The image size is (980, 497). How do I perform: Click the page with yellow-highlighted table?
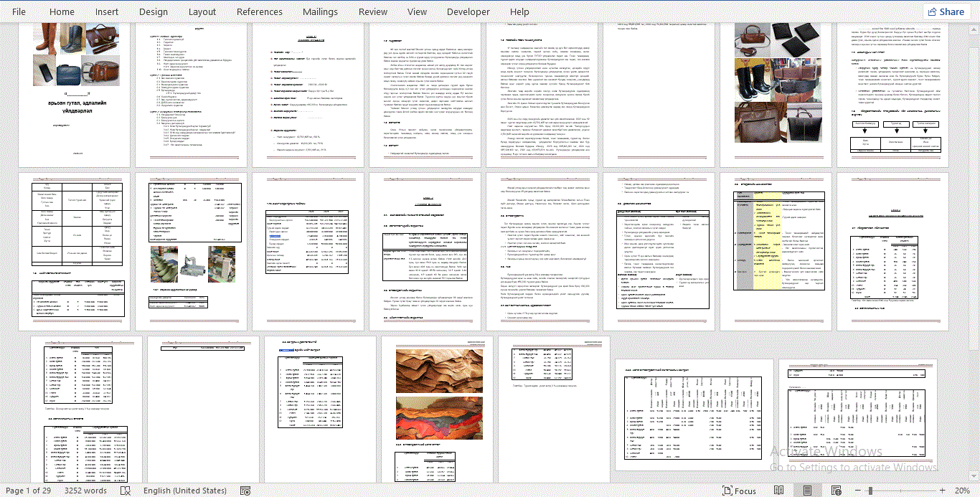(776, 252)
